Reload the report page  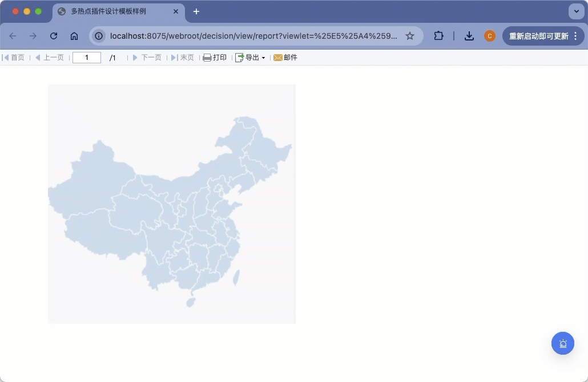click(54, 36)
